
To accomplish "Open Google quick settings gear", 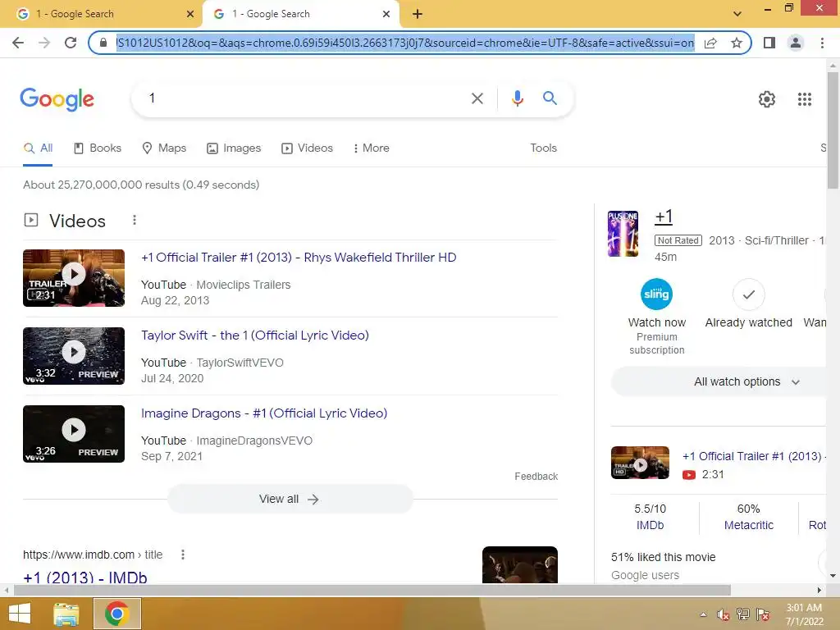I will 767,99.
